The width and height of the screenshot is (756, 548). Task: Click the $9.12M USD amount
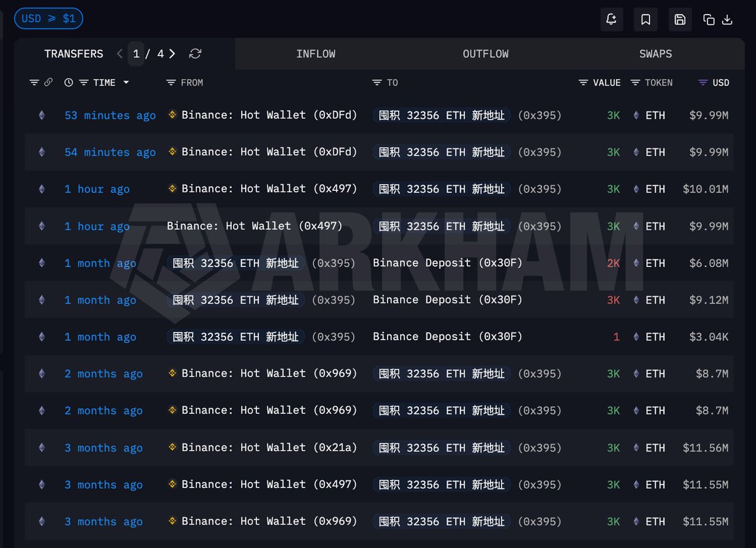pyautogui.click(x=709, y=300)
